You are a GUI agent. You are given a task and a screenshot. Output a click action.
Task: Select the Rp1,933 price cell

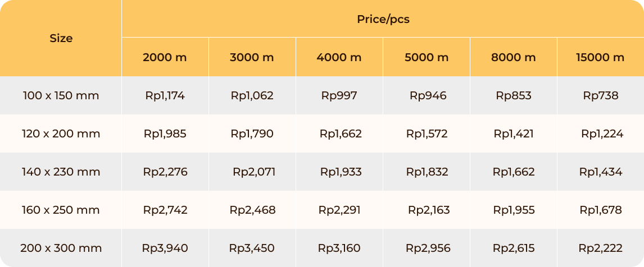339,172
